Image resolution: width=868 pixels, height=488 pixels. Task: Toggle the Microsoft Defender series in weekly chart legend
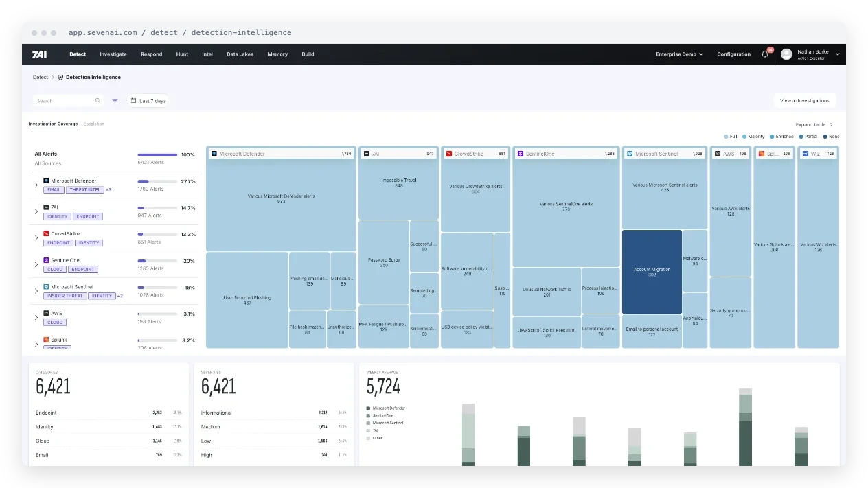(x=386, y=408)
